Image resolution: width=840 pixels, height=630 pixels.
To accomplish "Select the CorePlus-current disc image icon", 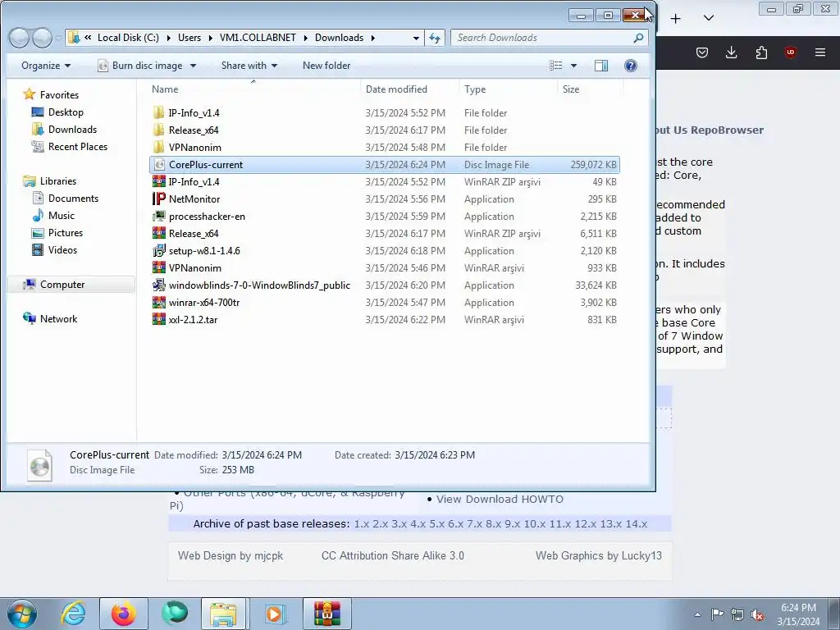I will pyautogui.click(x=158, y=164).
